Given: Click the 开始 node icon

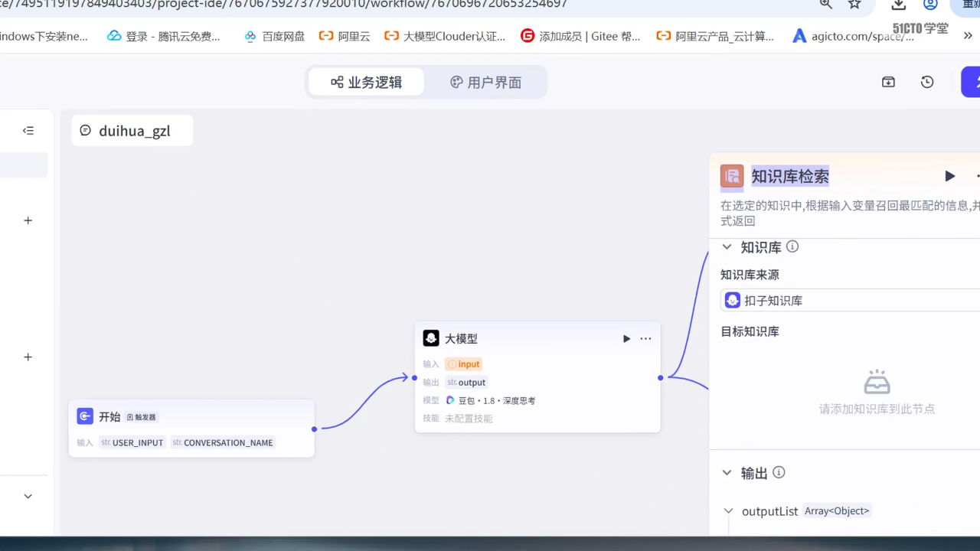Looking at the screenshot, I should 85,416.
